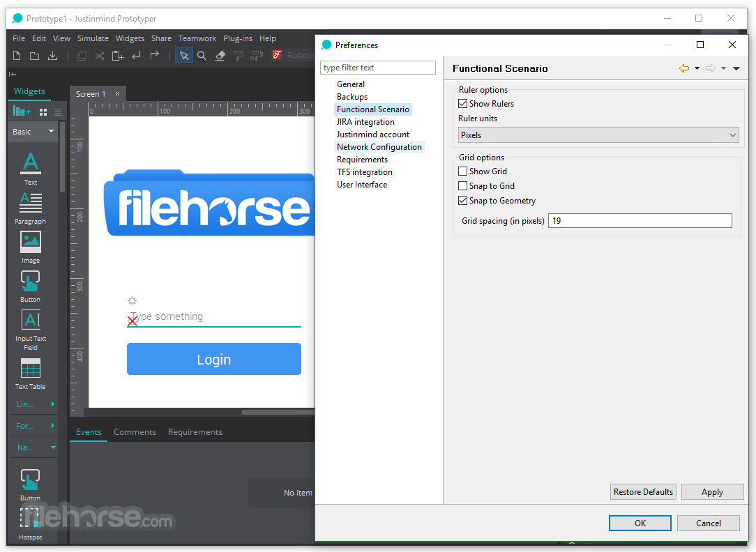Uncheck Show Rulers checkbox

[463, 104]
